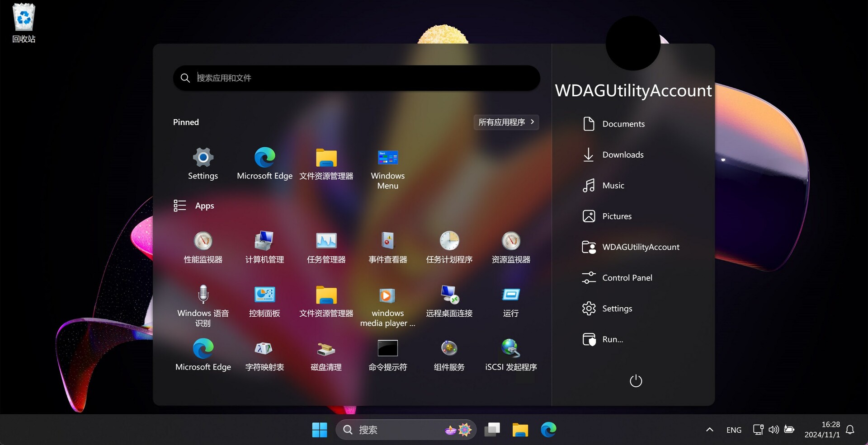Show hidden icons in system tray
The image size is (868, 445).
[x=709, y=430]
